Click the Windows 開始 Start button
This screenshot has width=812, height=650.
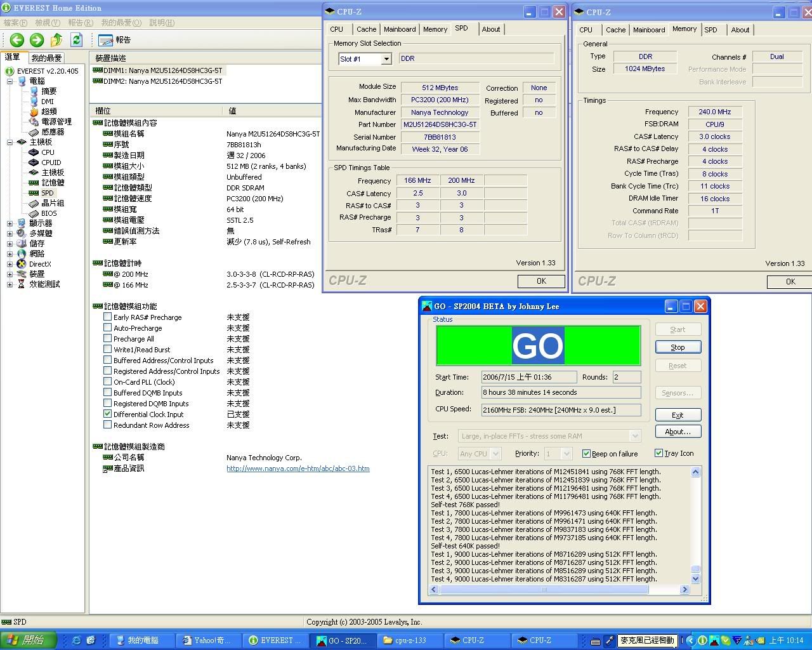tap(27, 640)
